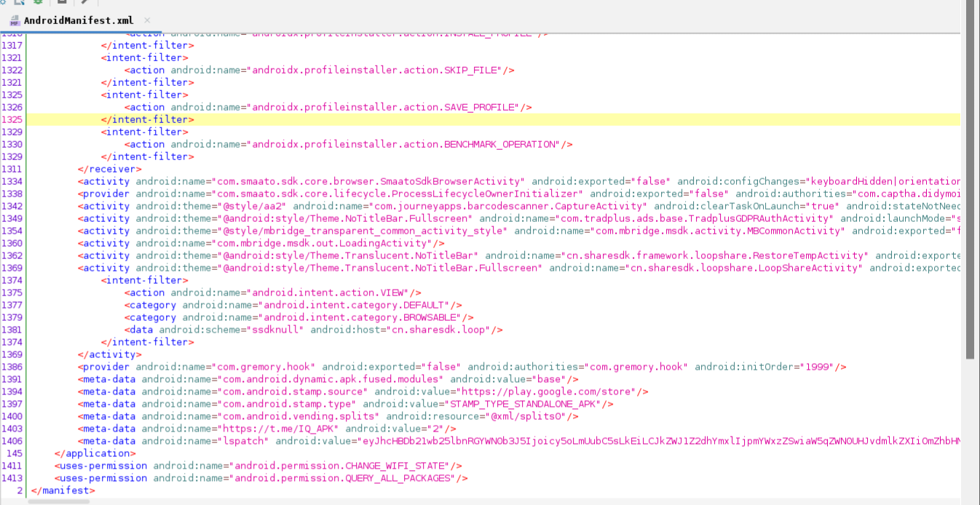Click the BENCHMARK_OPERATION action name value
Screen dimensions: 980x505
(x=403, y=144)
